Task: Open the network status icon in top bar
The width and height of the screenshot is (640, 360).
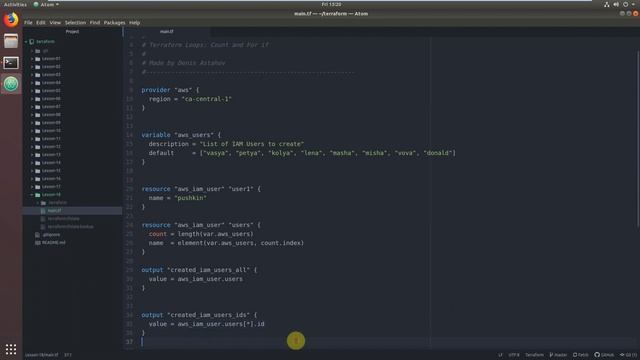Action: click(x=607, y=4)
